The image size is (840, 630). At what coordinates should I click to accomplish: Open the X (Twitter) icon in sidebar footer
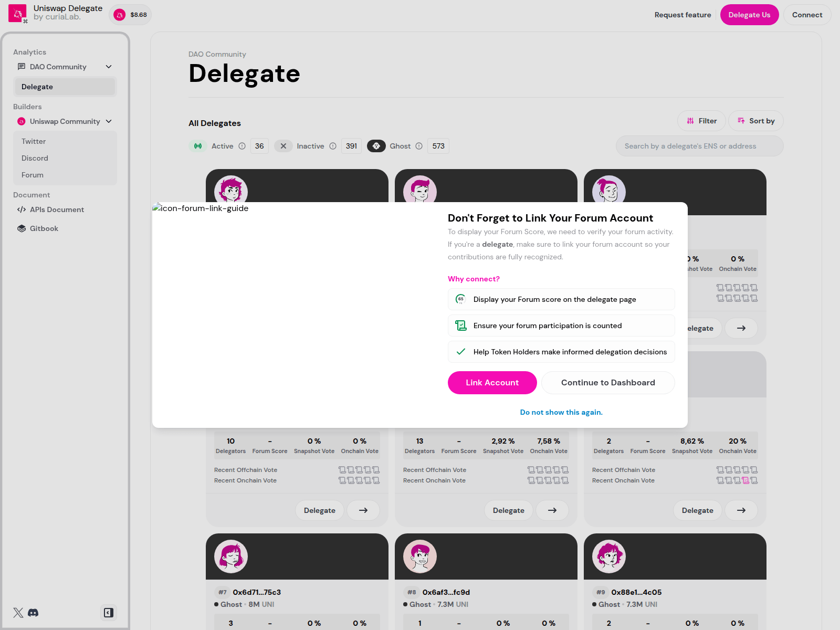coord(18,613)
